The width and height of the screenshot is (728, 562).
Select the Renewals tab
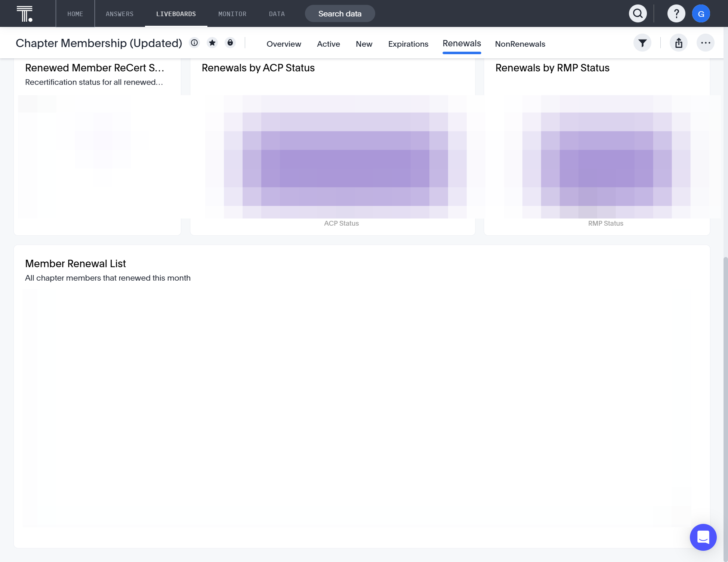click(x=462, y=44)
